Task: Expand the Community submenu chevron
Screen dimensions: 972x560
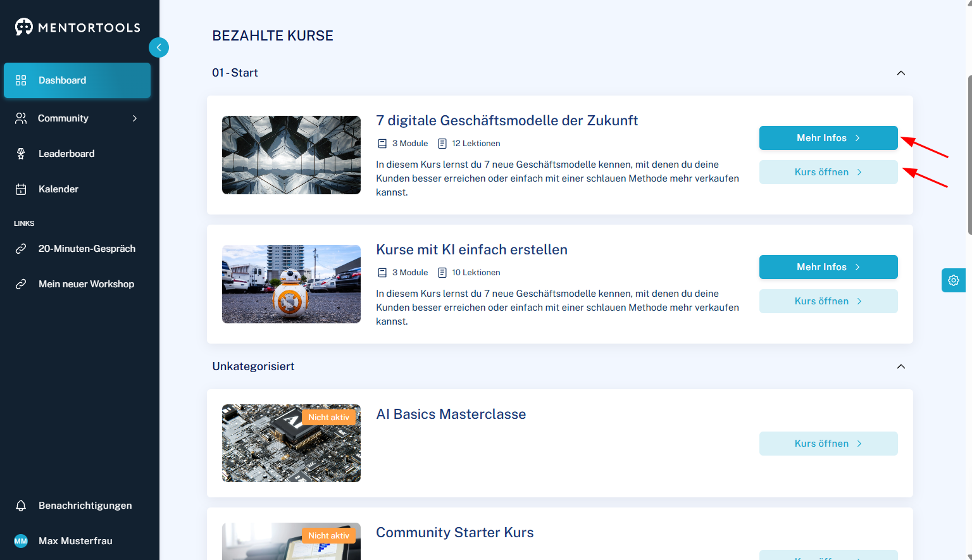Action: 135,118
